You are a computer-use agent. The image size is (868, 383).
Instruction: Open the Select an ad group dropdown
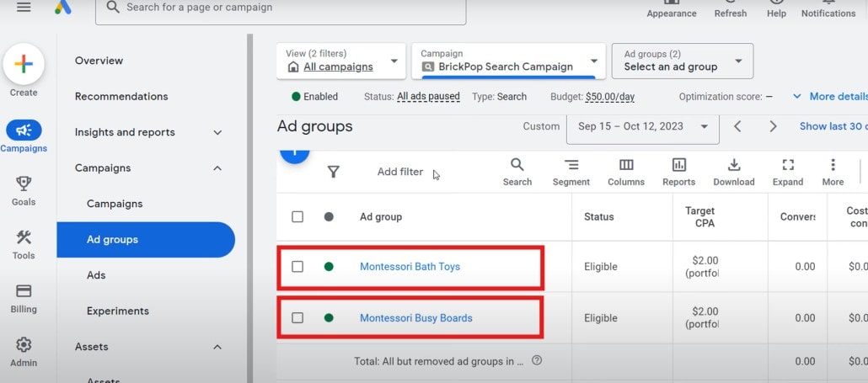682,61
